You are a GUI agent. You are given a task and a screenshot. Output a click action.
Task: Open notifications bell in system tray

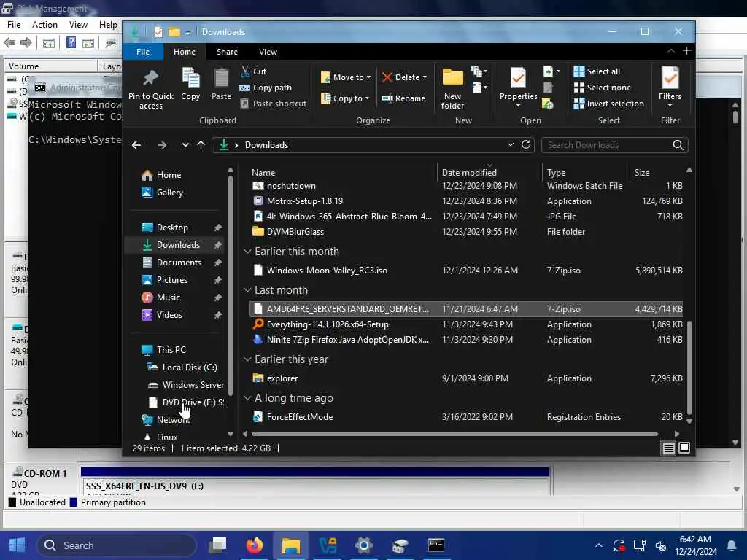click(x=731, y=545)
